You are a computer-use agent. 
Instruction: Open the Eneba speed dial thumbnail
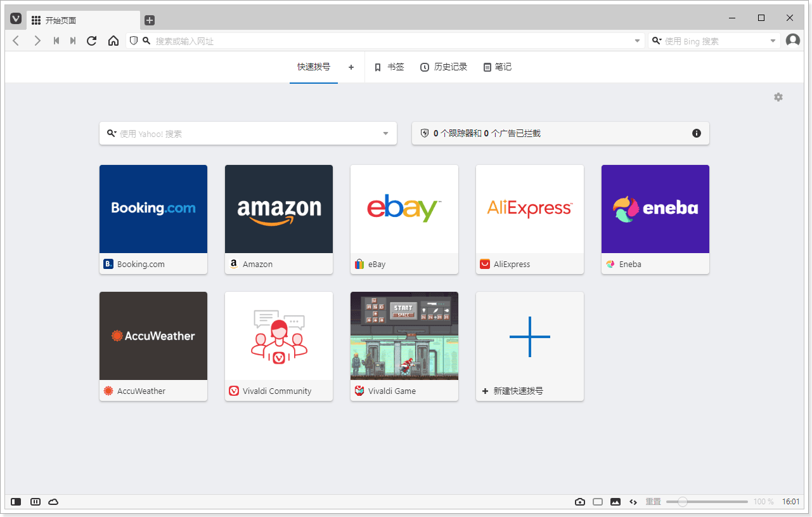click(x=655, y=209)
